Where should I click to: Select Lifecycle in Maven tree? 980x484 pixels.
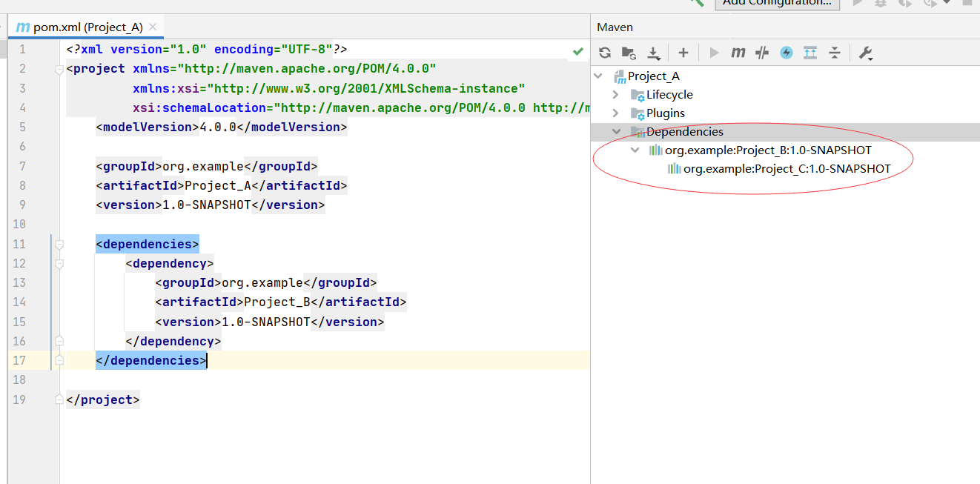pos(669,95)
